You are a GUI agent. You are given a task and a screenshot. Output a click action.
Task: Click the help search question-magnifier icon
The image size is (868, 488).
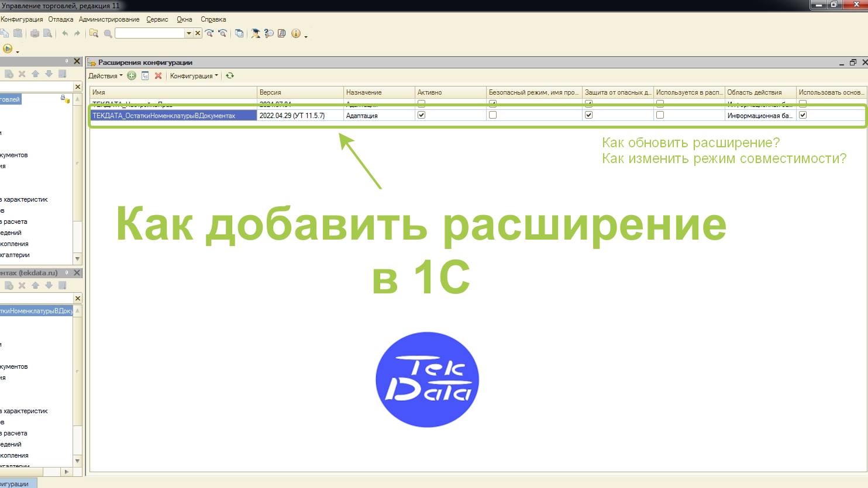[269, 33]
